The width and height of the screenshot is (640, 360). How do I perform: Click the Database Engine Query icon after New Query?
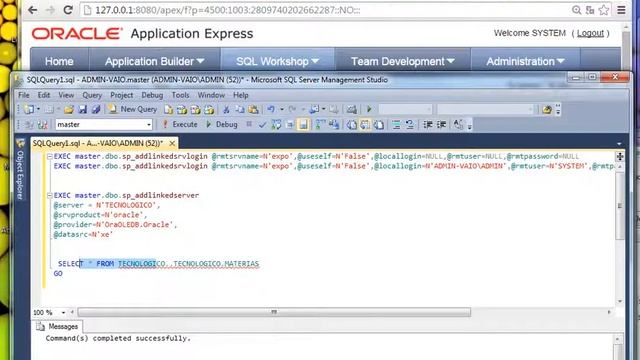click(168, 109)
